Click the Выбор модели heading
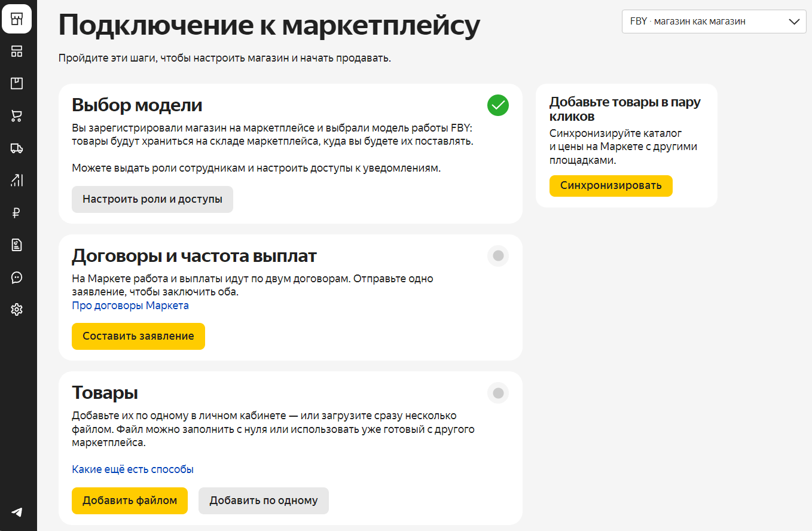This screenshot has height=531, width=812. coord(137,105)
